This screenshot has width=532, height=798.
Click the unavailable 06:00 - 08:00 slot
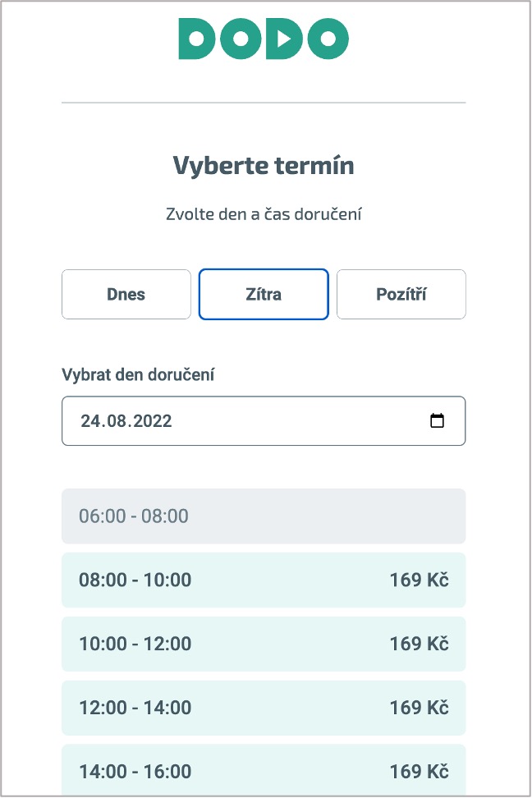point(264,516)
